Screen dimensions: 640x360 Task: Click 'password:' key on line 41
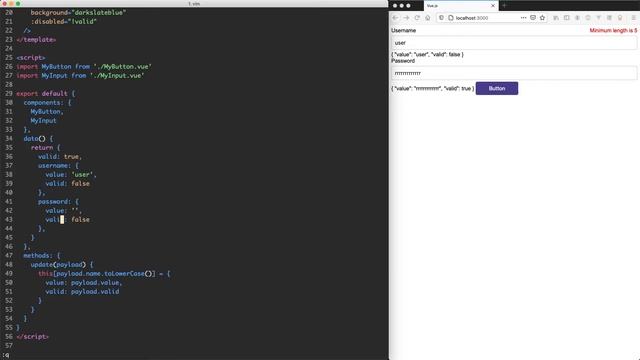click(54, 202)
